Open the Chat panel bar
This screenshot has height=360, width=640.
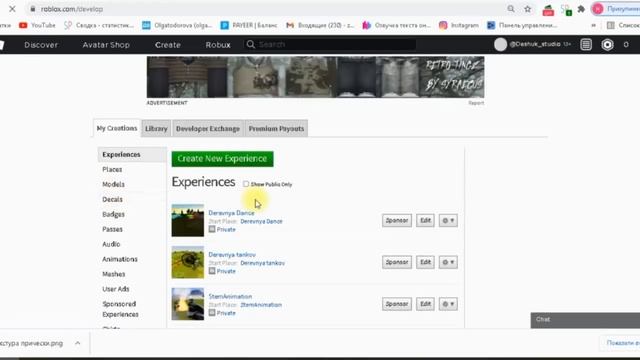tap(585, 320)
